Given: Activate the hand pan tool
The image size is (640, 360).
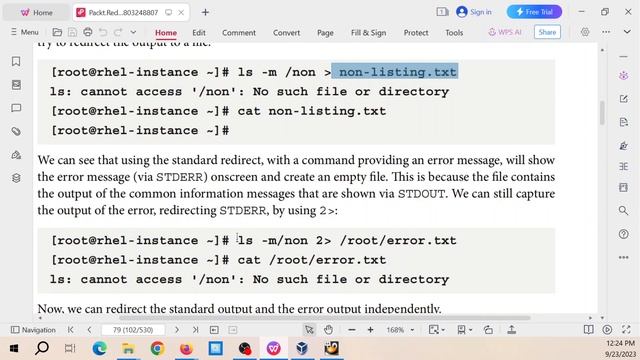Looking at the screenshot, I should tap(328, 329).
